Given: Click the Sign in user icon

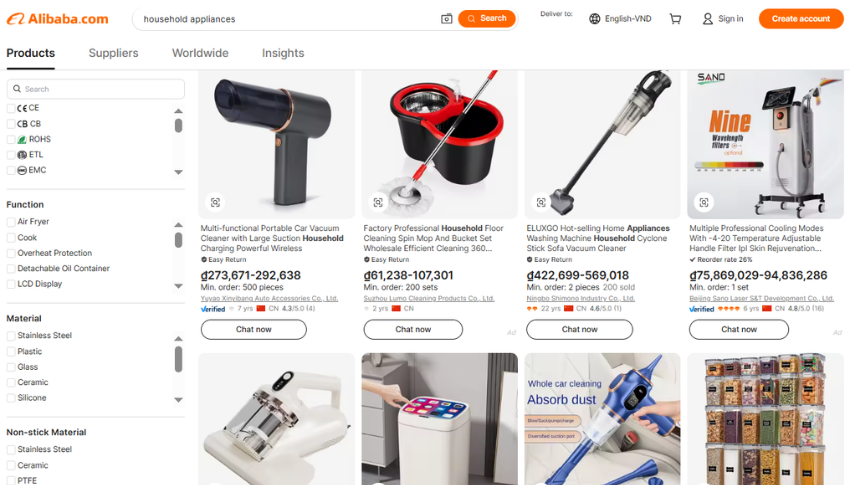Looking at the screenshot, I should (x=707, y=19).
